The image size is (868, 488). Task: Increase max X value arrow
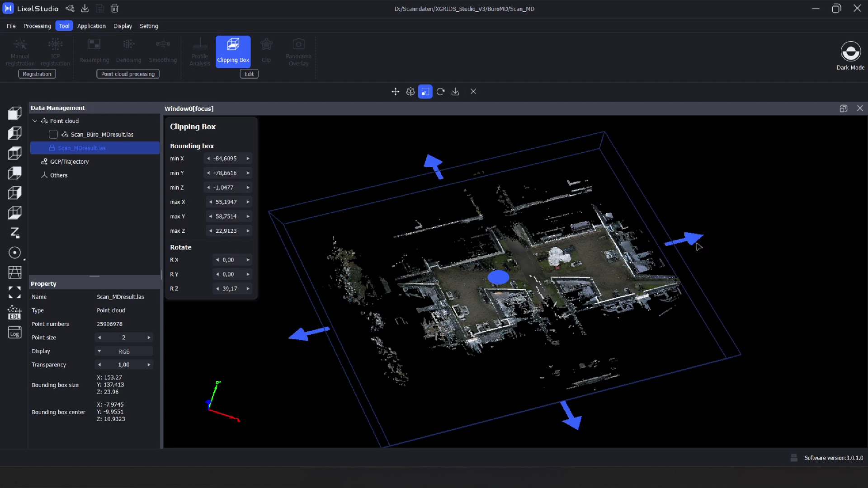[248, 202]
